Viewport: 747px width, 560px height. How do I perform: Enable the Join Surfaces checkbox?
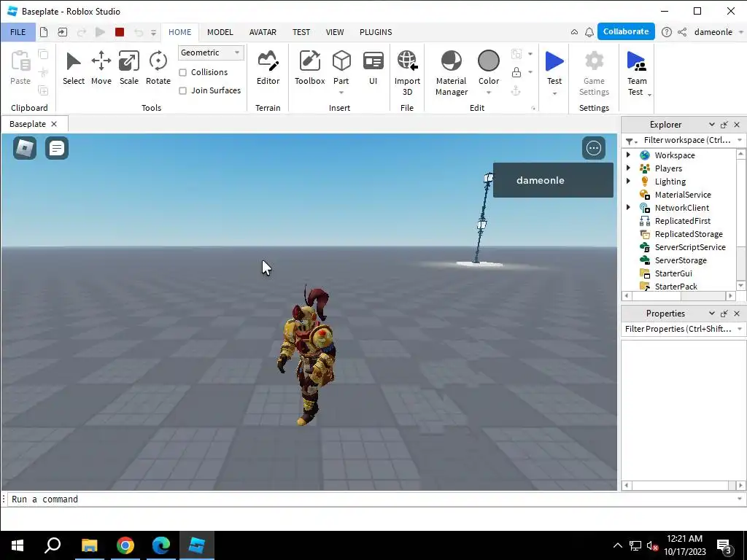click(x=182, y=90)
